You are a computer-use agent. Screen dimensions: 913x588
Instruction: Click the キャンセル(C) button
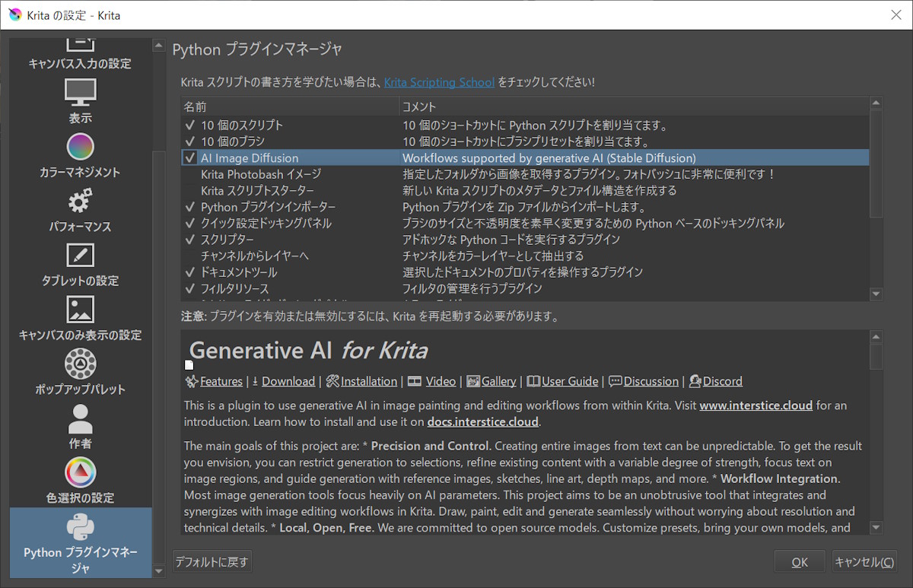tap(864, 562)
